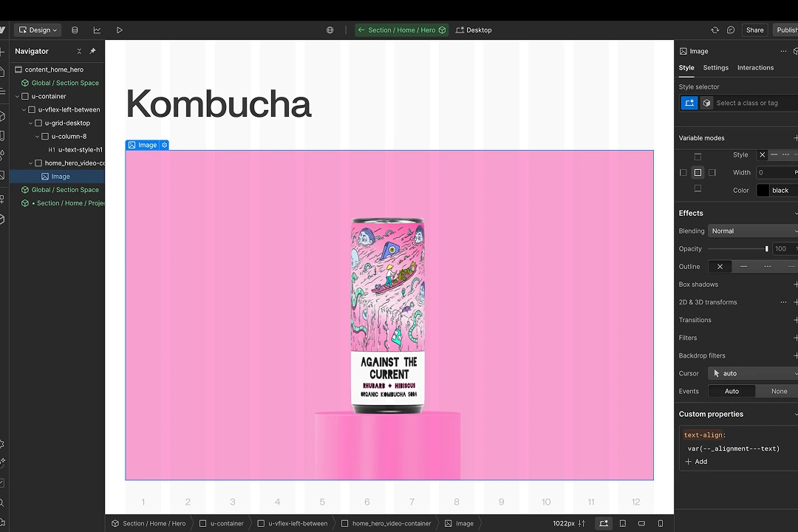Viewport: 798px width, 532px height.
Task: Open the Desktop breakpoint selector
Action: pyautogui.click(x=474, y=30)
